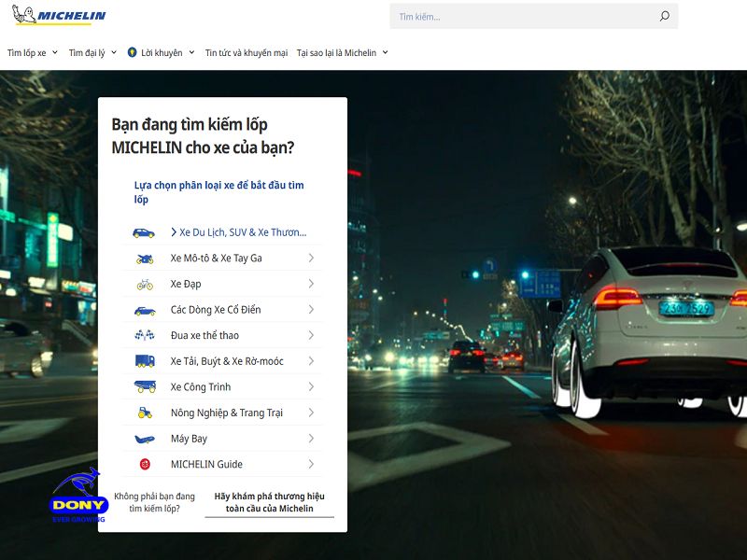
Task: Select Tin tức và khuyến mại in the navigation
Action: pyautogui.click(x=247, y=53)
